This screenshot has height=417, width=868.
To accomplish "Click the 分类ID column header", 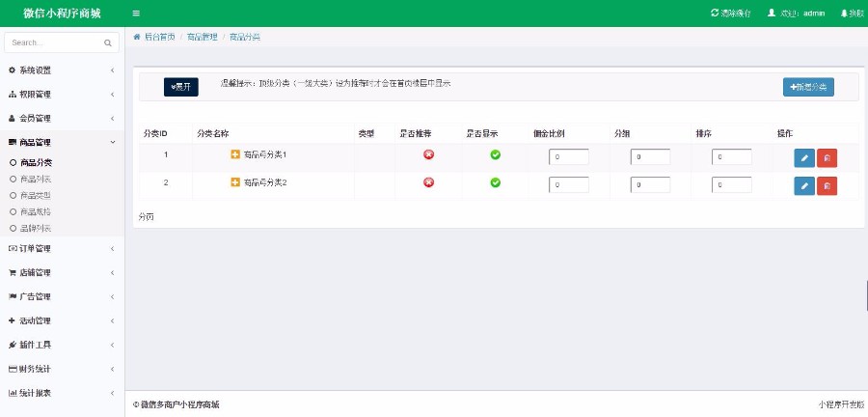I will tap(155, 133).
